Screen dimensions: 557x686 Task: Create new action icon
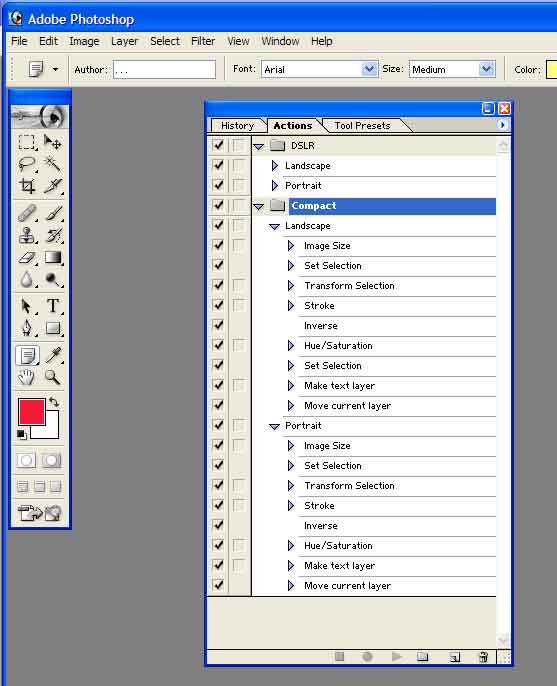pos(455,657)
